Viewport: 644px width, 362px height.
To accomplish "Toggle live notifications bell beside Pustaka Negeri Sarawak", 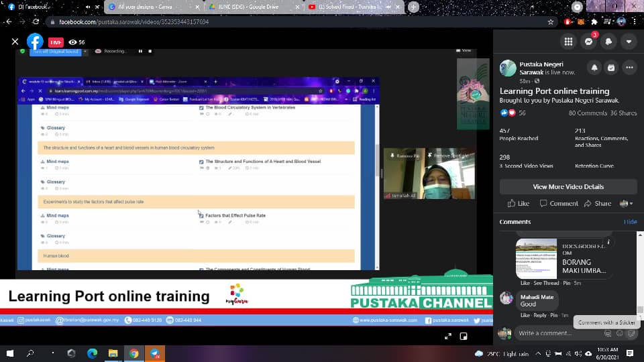I will tap(594, 68).
